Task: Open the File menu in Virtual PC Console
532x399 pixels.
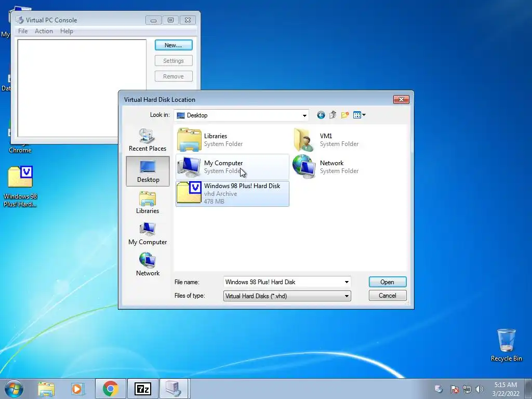Action: pos(23,31)
